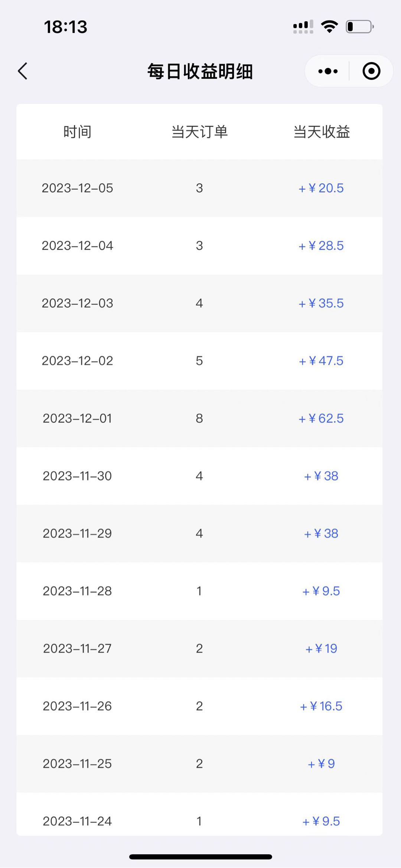The image size is (401, 868).
Task: Select the 当天订单 column header
Action: [x=199, y=132]
